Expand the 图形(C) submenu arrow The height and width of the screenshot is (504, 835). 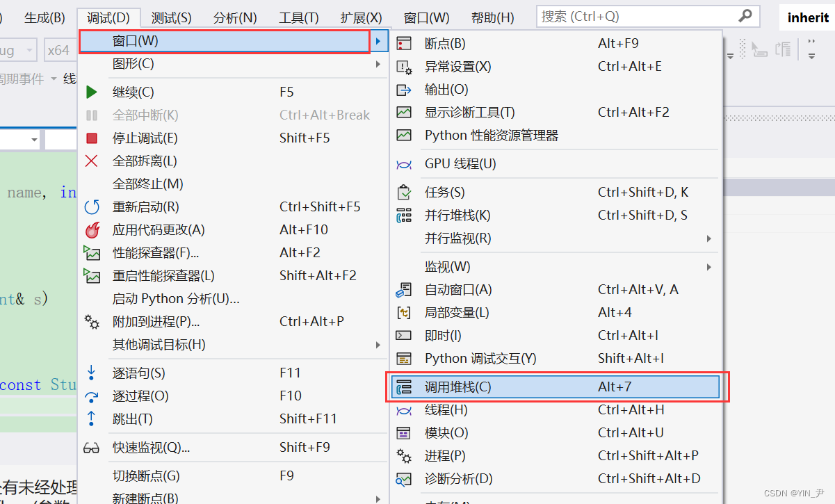(378, 64)
